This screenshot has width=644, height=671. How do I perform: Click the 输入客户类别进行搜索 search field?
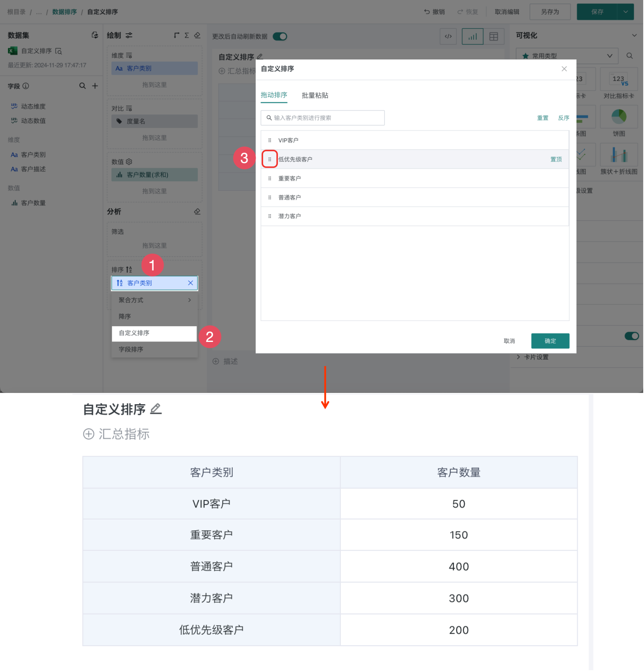click(322, 118)
